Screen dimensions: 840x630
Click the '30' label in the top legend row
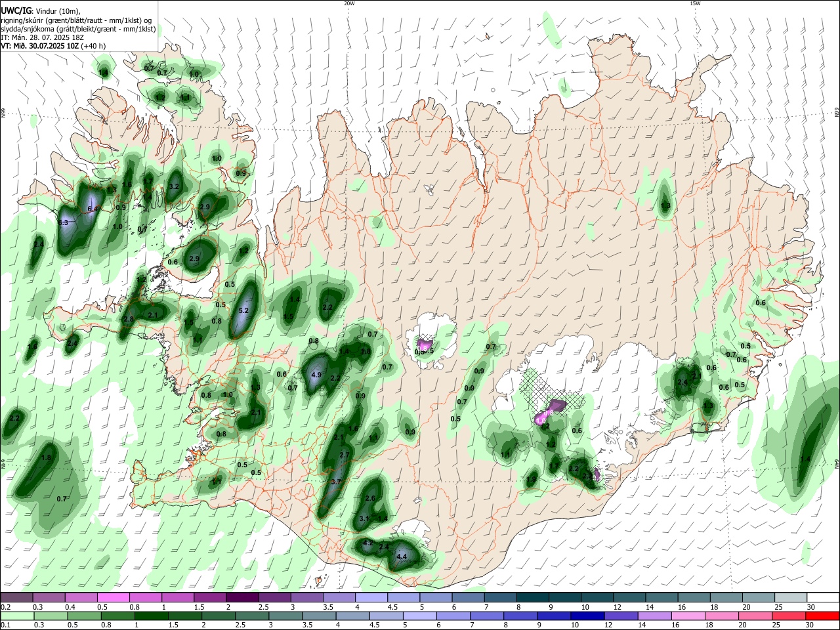tap(810, 607)
